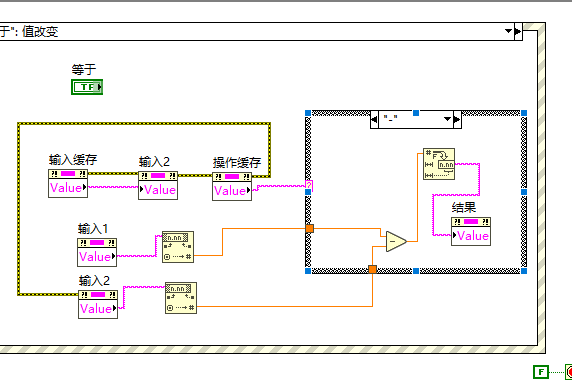Screen dimensions: 572x382
Task: Click the False boolean constant
Action: (x=541, y=372)
